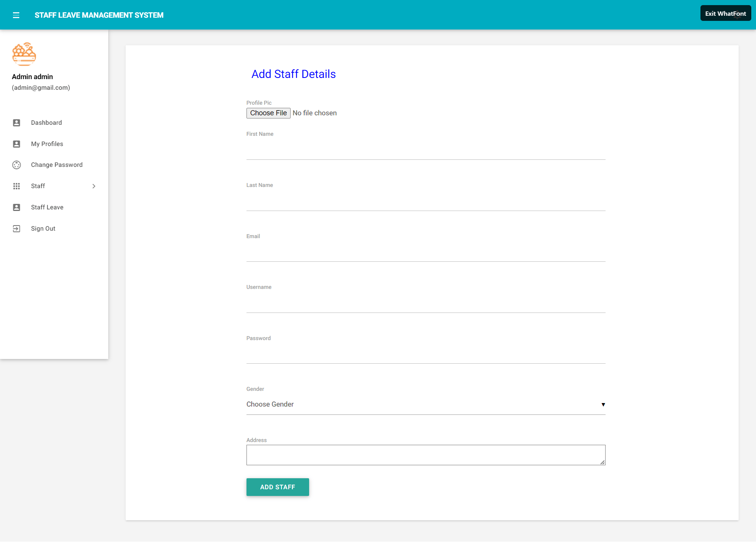Click the admin profile avatar image
The width and height of the screenshot is (756, 542).
click(x=24, y=54)
